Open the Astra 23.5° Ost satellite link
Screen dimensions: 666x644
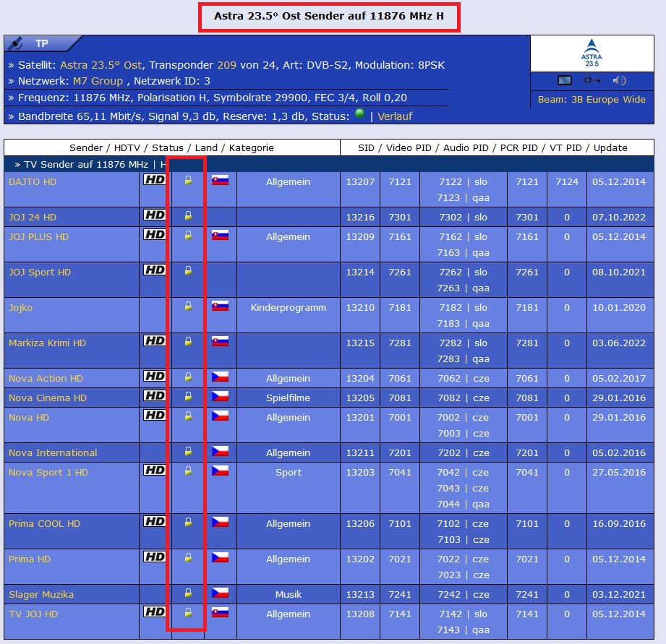(101, 65)
